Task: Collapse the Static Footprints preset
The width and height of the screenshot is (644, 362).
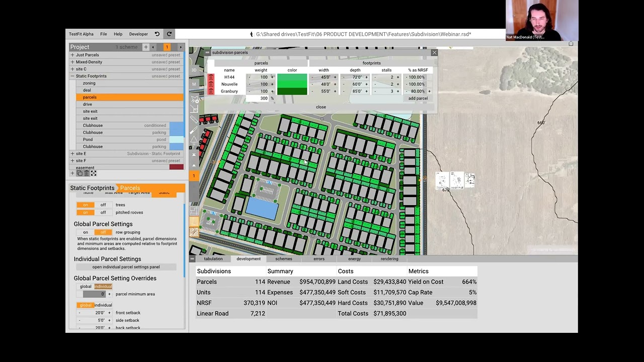Action: pyautogui.click(x=72, y=76)
